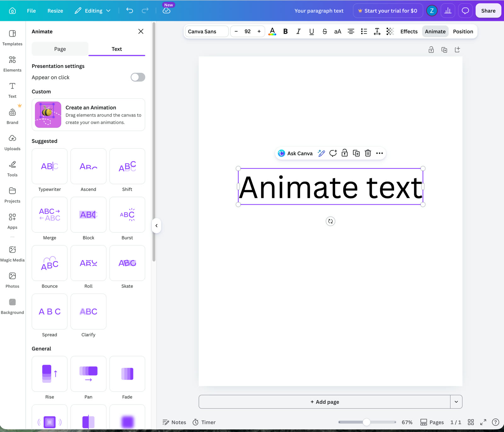The image size is (504, 432).
Task: Decrease the font size
Action: (236, 32)
